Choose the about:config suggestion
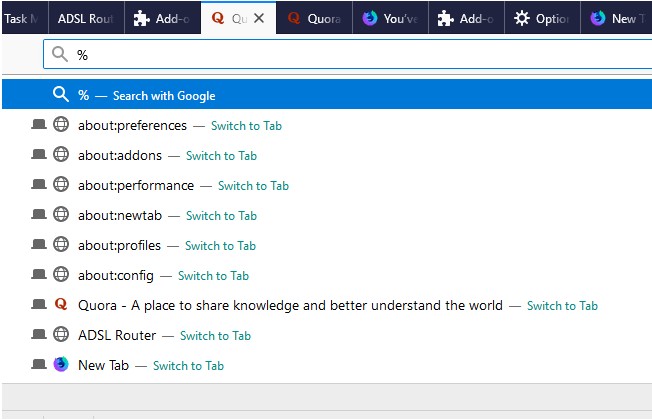The width and height of the screenshot is (652, 420). coord(113,275)
